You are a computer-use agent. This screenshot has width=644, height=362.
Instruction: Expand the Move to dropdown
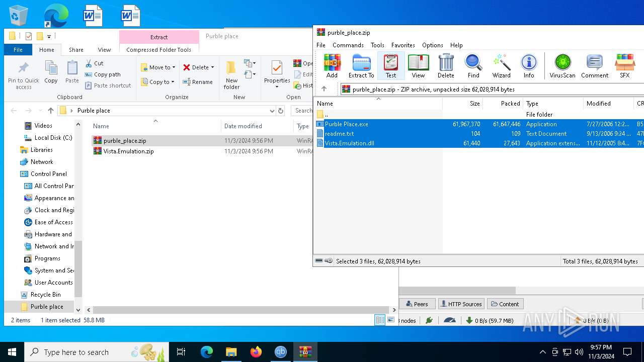point(174,67)
